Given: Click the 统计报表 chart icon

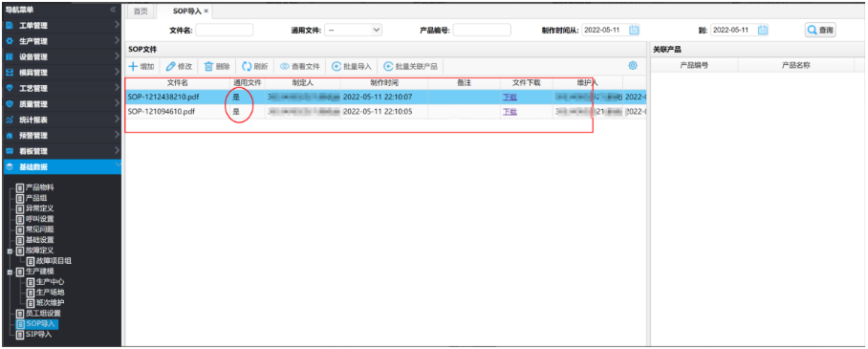Looking at the screenshot, I should 10,120.
